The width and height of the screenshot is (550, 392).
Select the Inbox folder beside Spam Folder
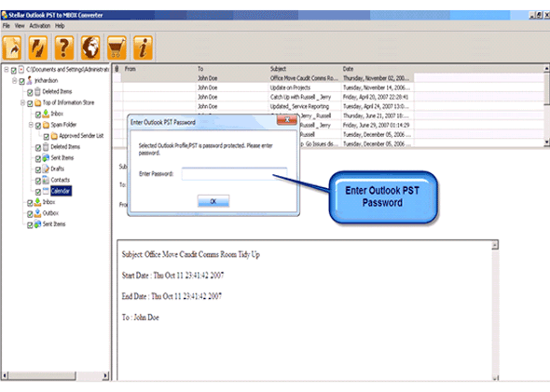[57, 114]
